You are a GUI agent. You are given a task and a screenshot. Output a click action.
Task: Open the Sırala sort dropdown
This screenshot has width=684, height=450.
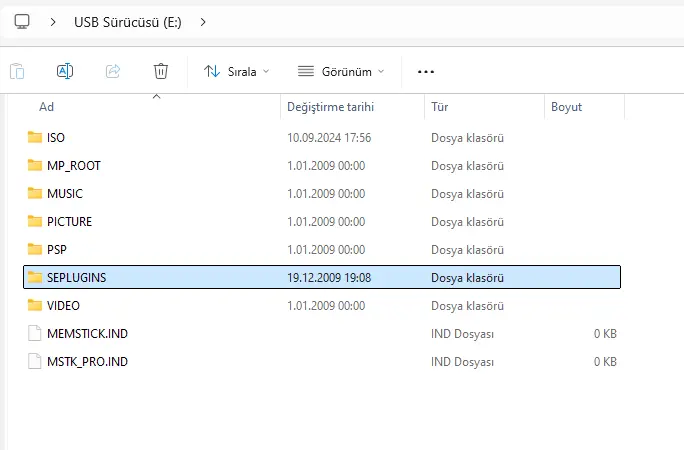click(236, 72)
